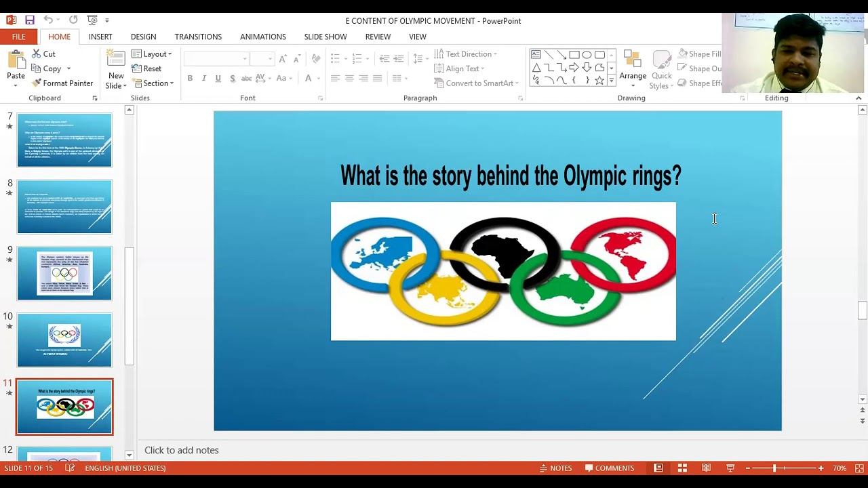Screen dimensions: 868x488
Task: Open Text Direction dropdown
Action: coord(466,54)
